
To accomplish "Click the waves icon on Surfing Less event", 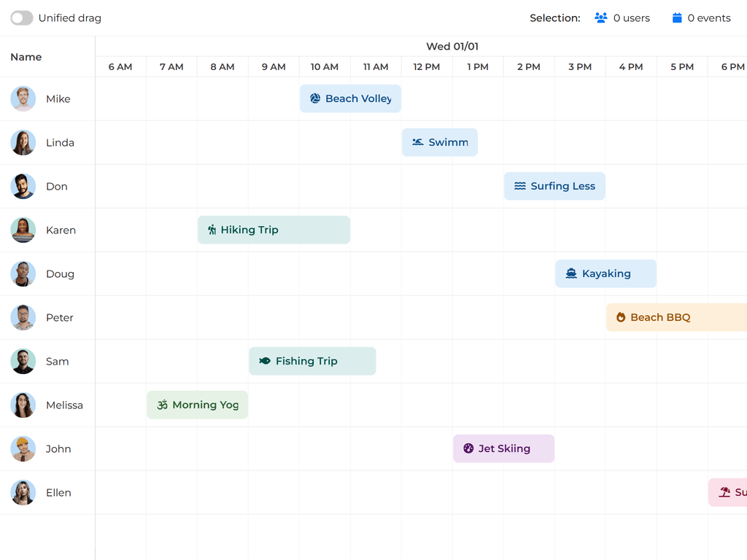I will click(x=519, y=186).
